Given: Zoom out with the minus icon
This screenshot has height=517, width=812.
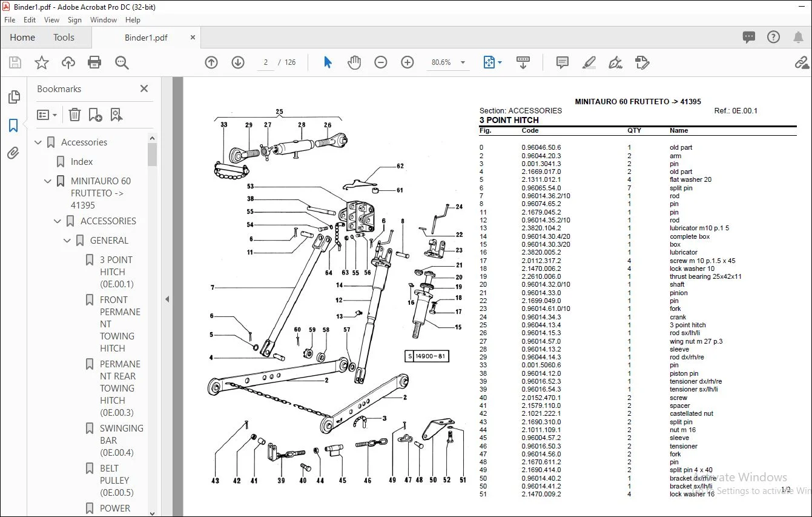Looking at the screenshot, I should [x=381, y=62].
